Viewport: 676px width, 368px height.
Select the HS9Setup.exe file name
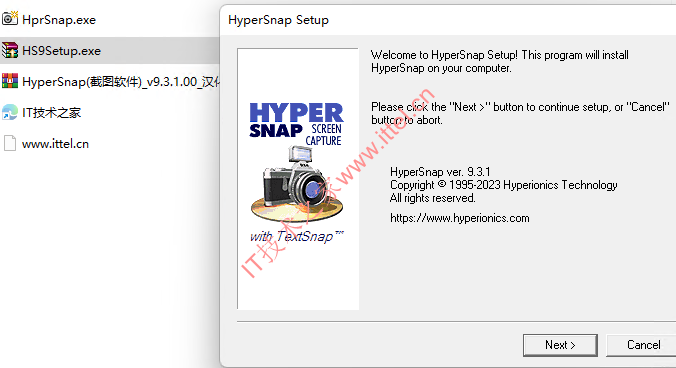61,51
